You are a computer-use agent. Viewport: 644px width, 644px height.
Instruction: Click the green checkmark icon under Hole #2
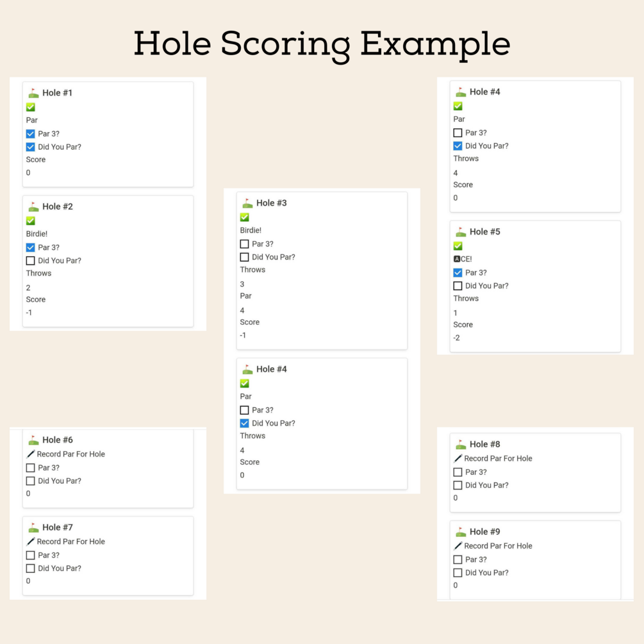tap(30, 220)
